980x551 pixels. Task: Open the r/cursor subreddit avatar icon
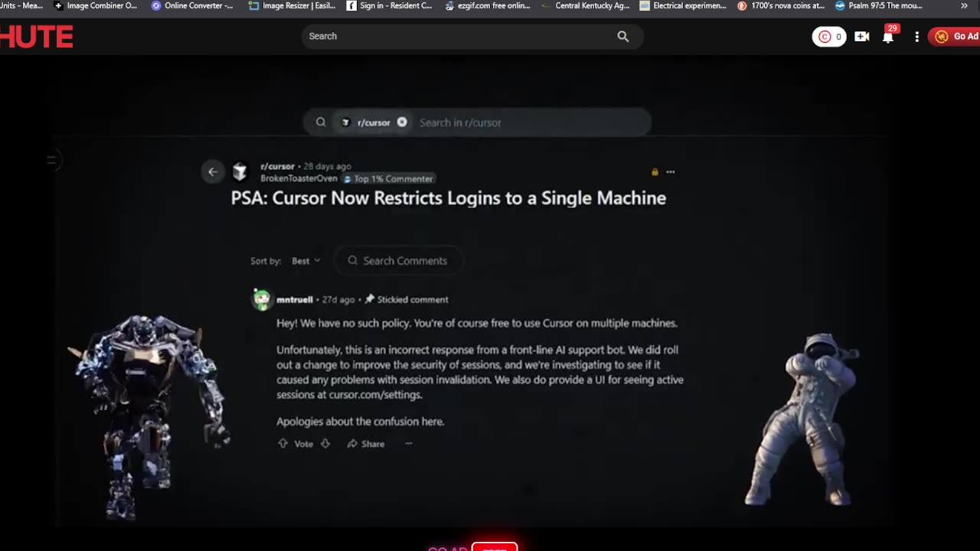click(x=240, y=171)
